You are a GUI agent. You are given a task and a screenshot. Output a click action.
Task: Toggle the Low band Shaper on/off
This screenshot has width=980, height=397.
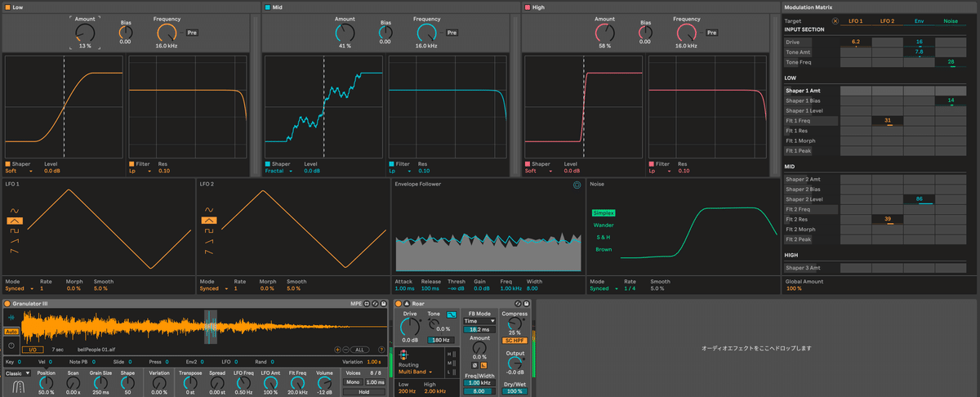coord(7,163)
